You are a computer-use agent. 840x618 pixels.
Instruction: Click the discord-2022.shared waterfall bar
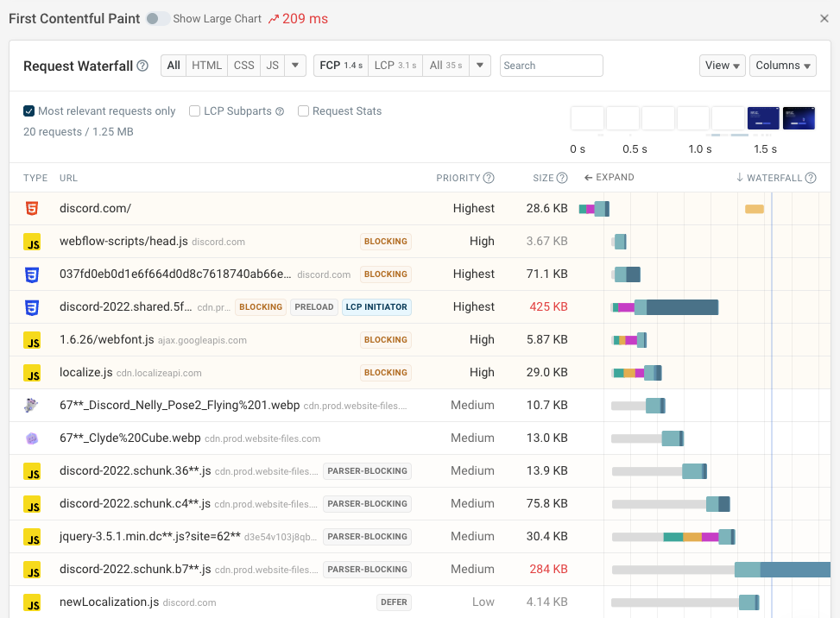point(665,307)
